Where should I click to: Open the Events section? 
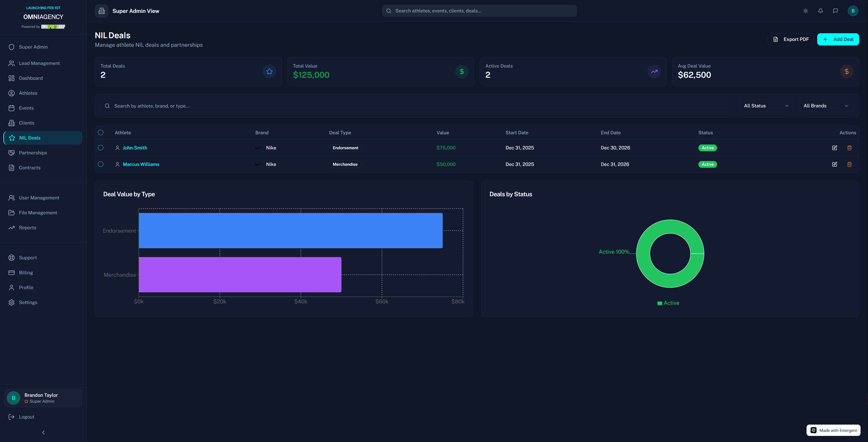coord(43,108)
